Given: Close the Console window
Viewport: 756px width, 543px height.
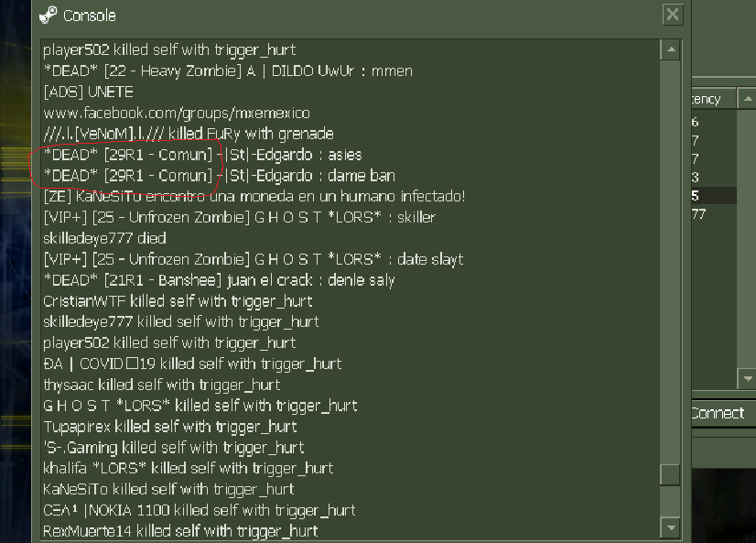Looking at the screenshot, I should coord(673,15).
